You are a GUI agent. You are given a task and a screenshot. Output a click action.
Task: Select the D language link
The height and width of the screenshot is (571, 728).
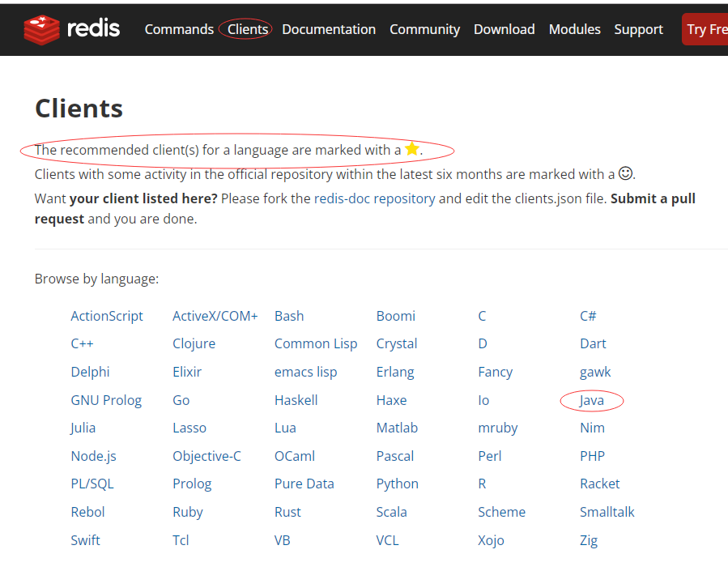click(x=483, y=344)
